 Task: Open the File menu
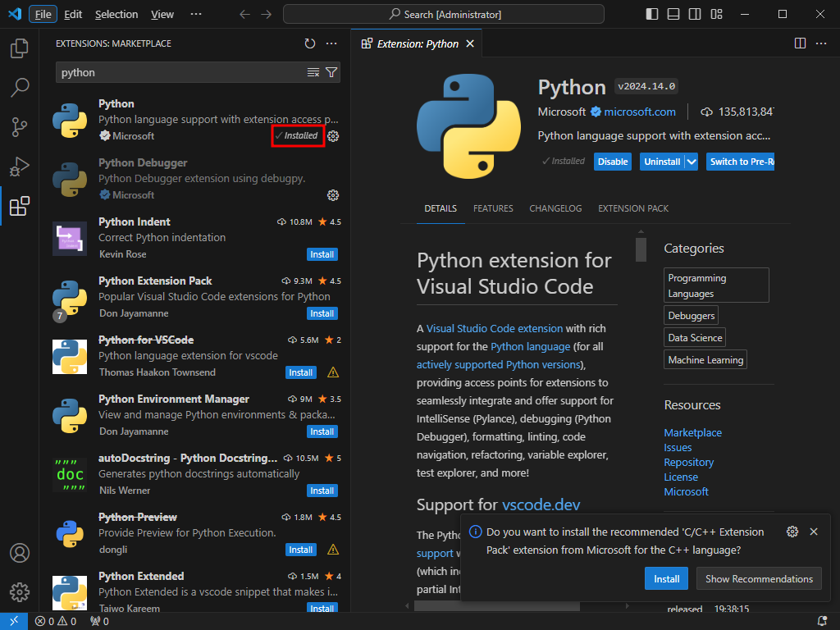43,14
